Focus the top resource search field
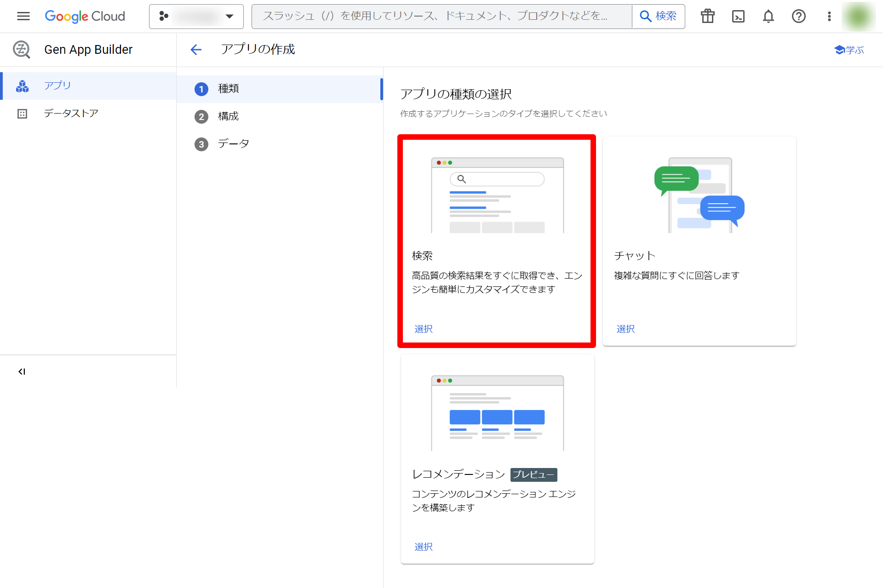 441,16
